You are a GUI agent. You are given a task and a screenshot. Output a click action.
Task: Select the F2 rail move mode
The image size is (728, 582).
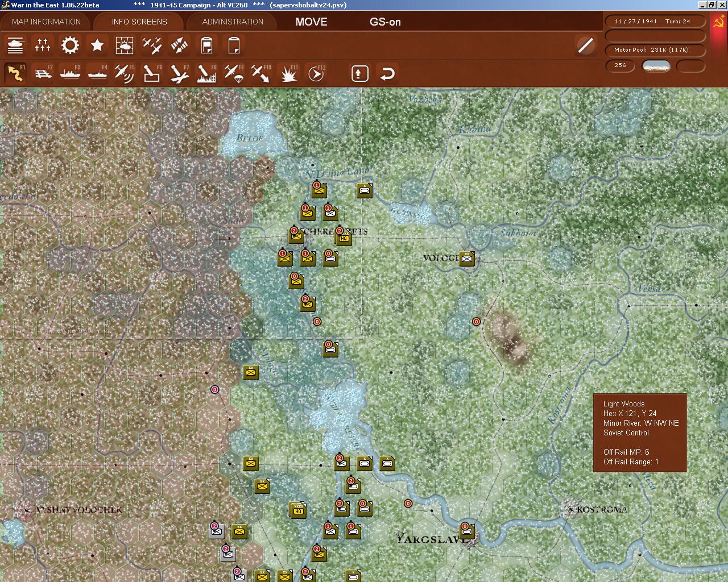tap(43, 73)
